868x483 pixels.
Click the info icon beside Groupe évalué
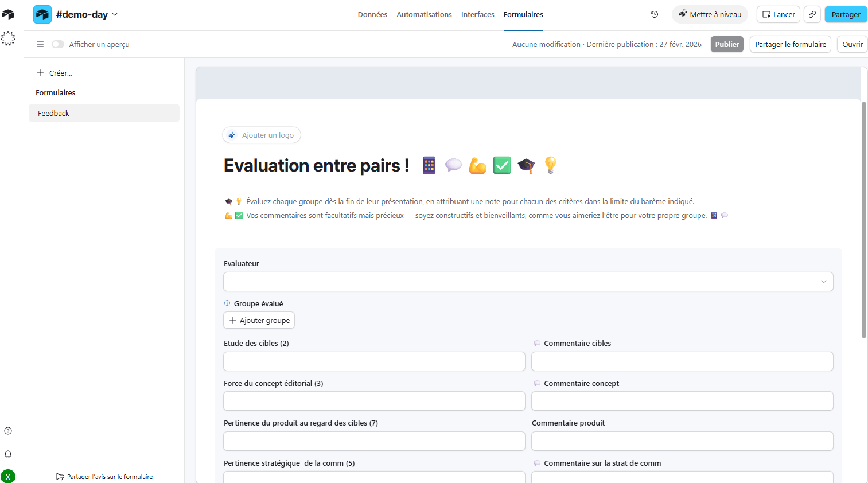[227, 303]
